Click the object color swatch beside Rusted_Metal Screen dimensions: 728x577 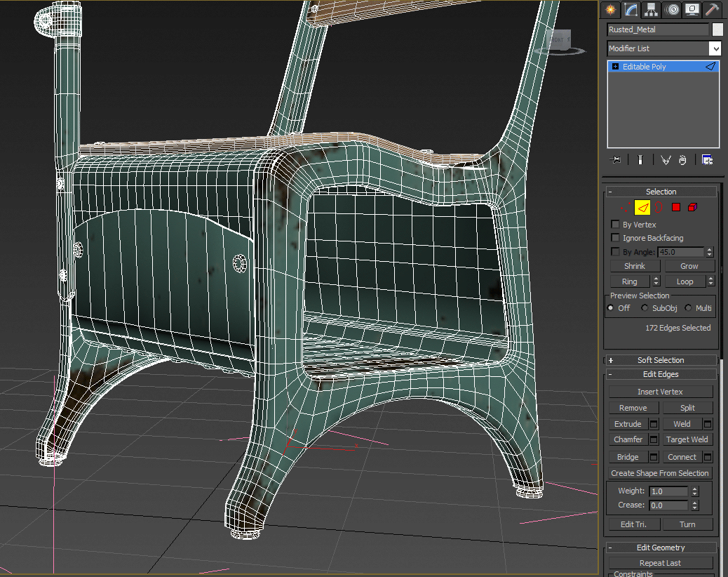pos(717,29)
